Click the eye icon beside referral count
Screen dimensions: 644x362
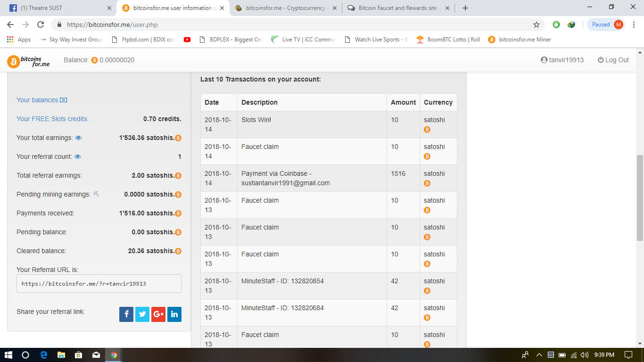pyautogui.click(x=78, y=156)
